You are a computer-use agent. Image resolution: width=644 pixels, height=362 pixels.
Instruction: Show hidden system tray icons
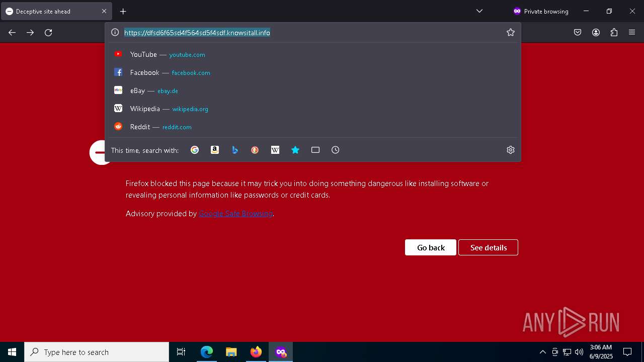click(542, 352)
